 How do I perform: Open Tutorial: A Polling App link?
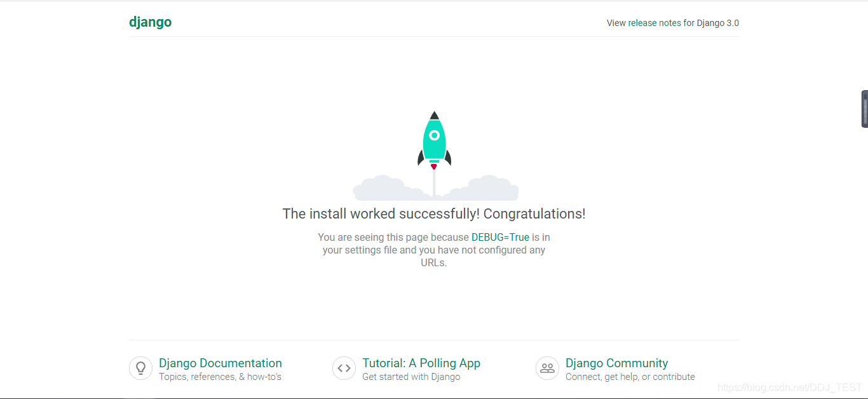click(x=421, y=363)
